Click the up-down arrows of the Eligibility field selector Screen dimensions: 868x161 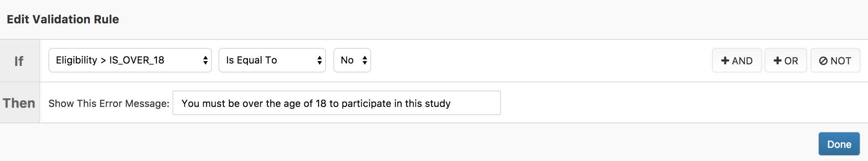205,61
